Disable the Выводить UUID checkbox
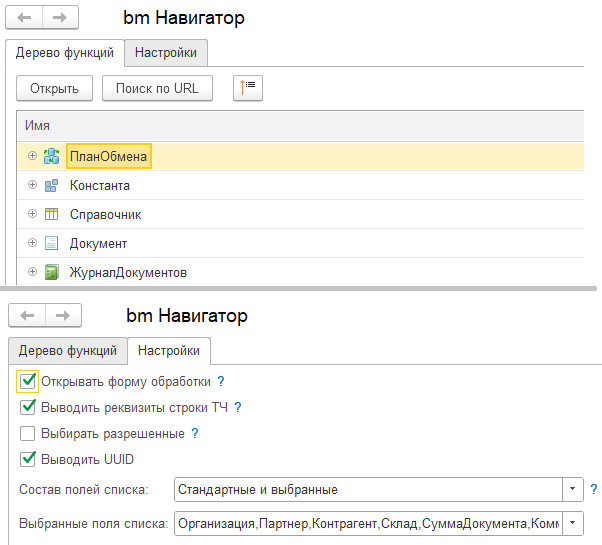Screen dimensions: 602x545 click(28, 459)
